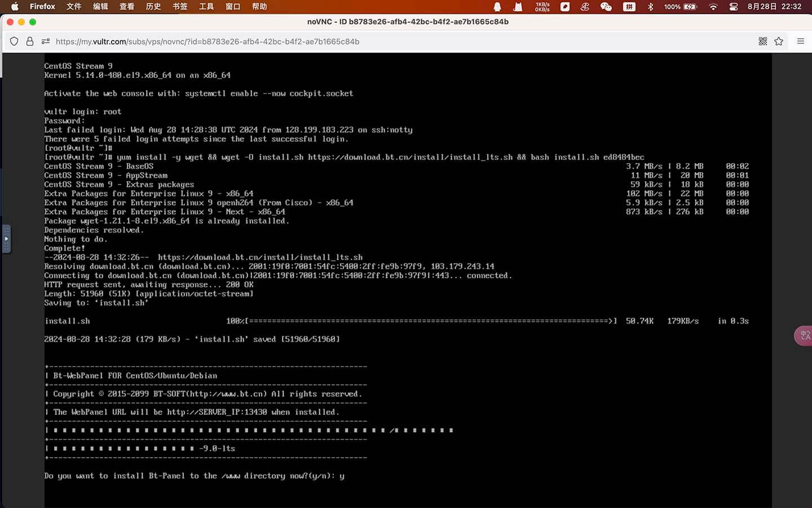Open the 查看 menu
Image resolution: width=812 pixels, height=508 pixels.
[127, 6]
